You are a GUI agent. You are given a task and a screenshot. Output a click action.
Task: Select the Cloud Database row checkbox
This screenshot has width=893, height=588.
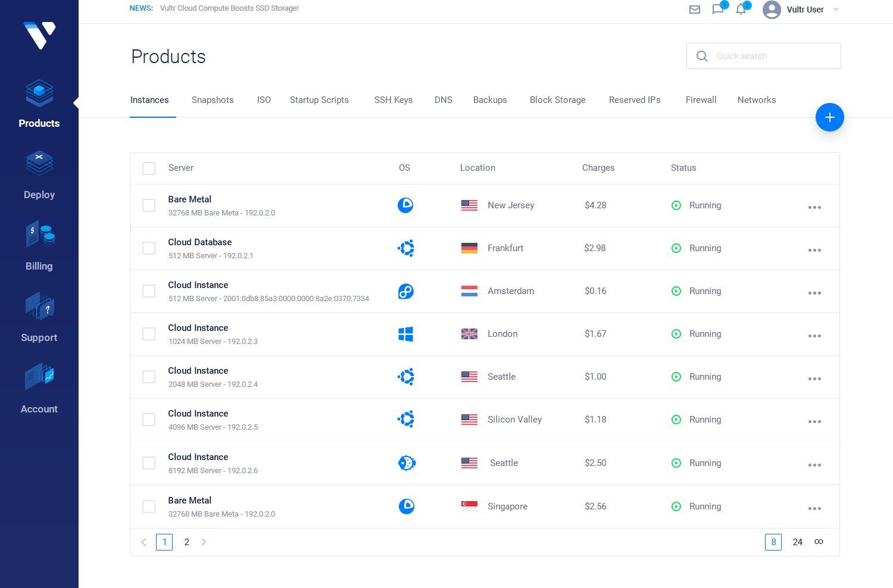coord(149,248)
